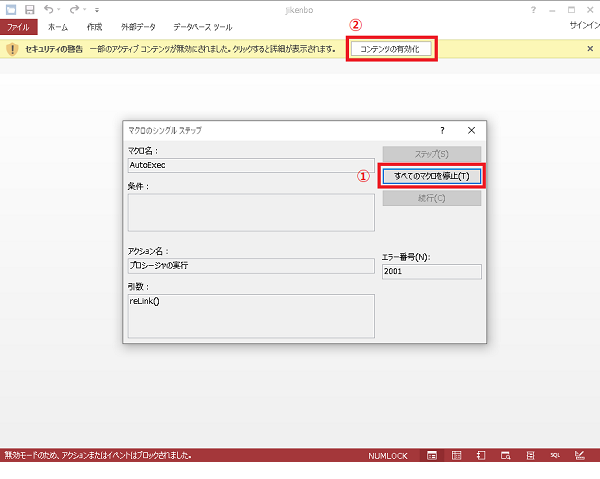The width and height of the screenshot is (600, 479).
Task: Click the Save icon in quick access toolbar
Action: [28, 9]
